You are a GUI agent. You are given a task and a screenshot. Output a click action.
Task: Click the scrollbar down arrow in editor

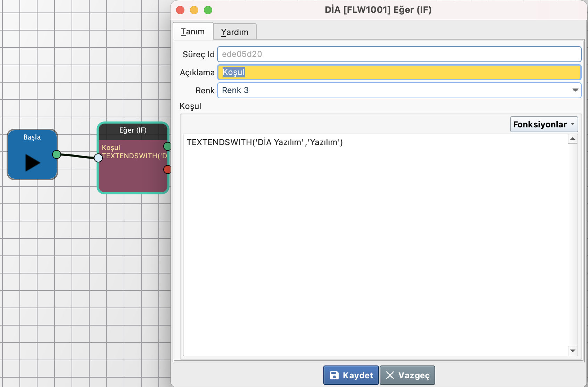pos(573,351)
